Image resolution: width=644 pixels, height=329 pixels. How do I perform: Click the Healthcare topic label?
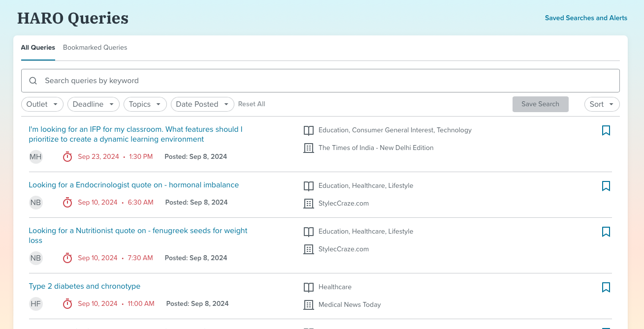point(335,287)
